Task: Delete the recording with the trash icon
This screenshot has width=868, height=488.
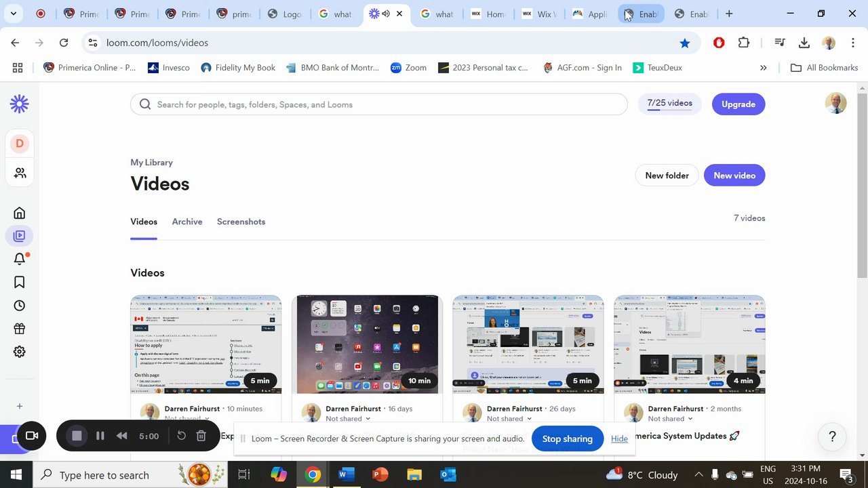Action: click(x=201, y=436)
